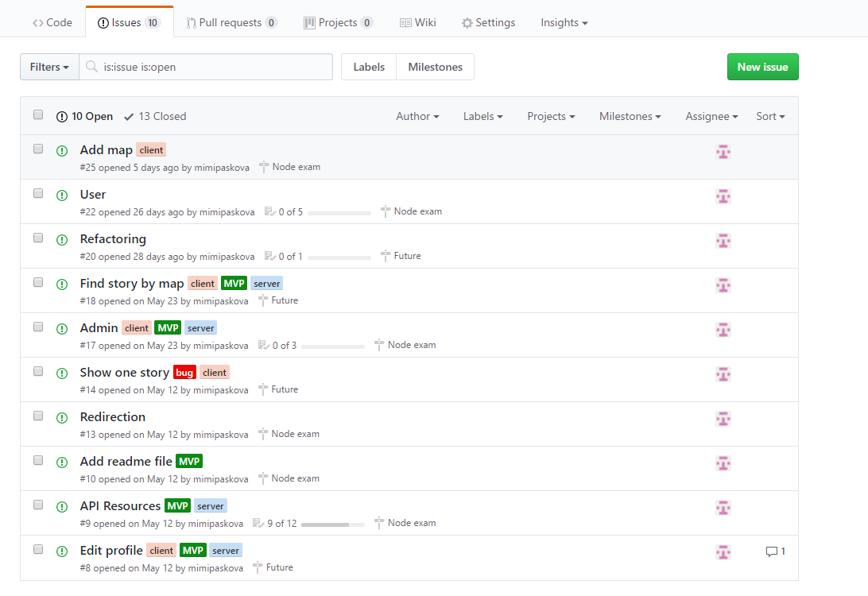868x596 pixels.
Task: Check the box for the Admin issue
Action: pyautogui.click(x=38, y=327)
